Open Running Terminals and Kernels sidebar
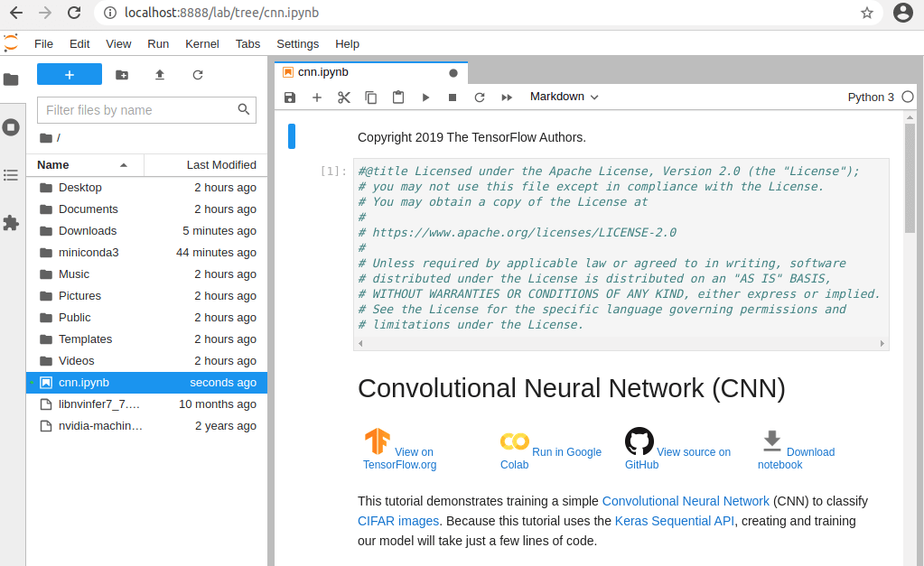This screenshot has width=924, height=566. point(11,127)
